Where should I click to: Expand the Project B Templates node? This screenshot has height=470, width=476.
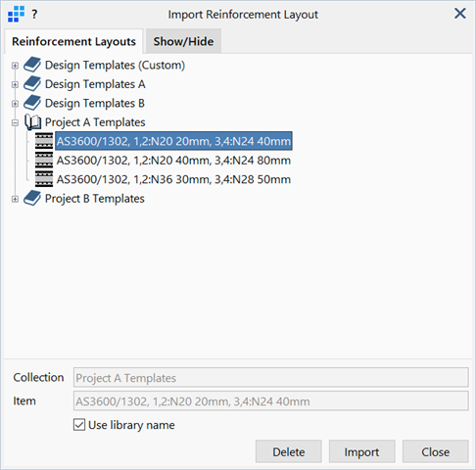[x=15, y=199]
